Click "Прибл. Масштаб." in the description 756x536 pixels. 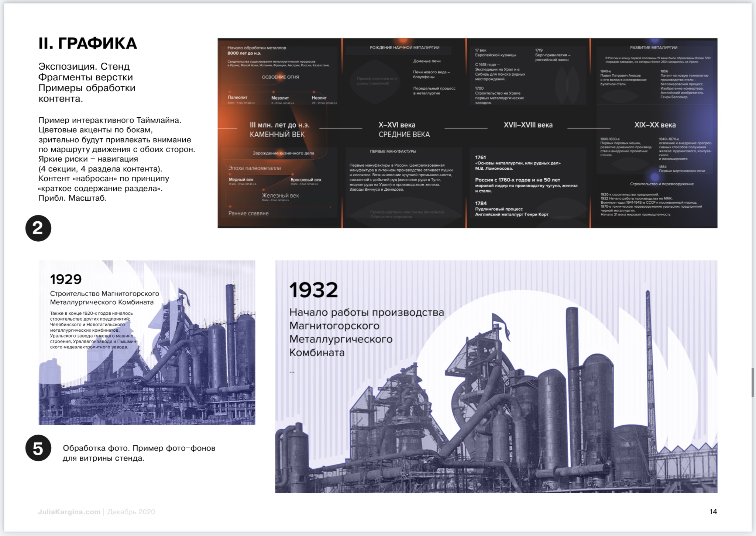point(72,198)
